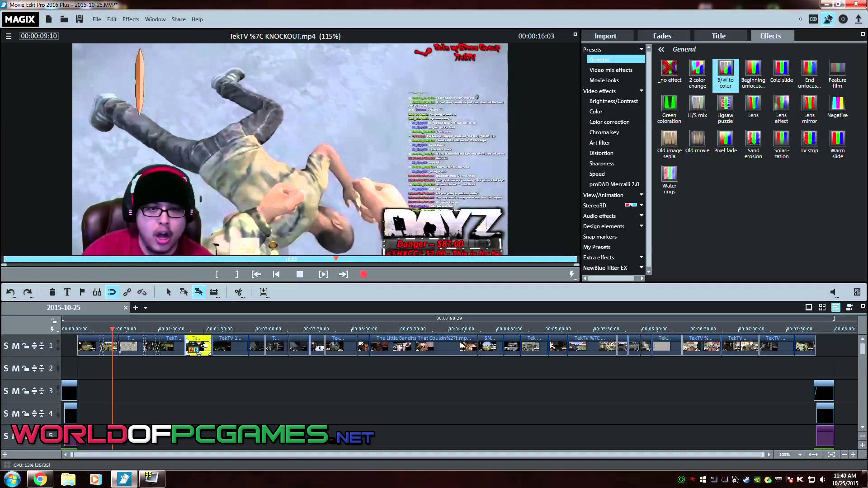Open the audio mixer icon in timeline toolbar
This screenshot has width=868, height=488.
pos(857,292)
